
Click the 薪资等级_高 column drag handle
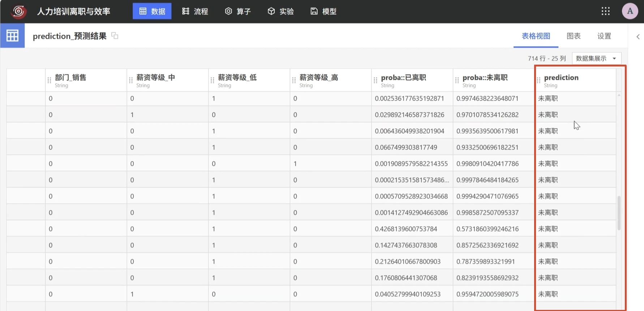294,80
